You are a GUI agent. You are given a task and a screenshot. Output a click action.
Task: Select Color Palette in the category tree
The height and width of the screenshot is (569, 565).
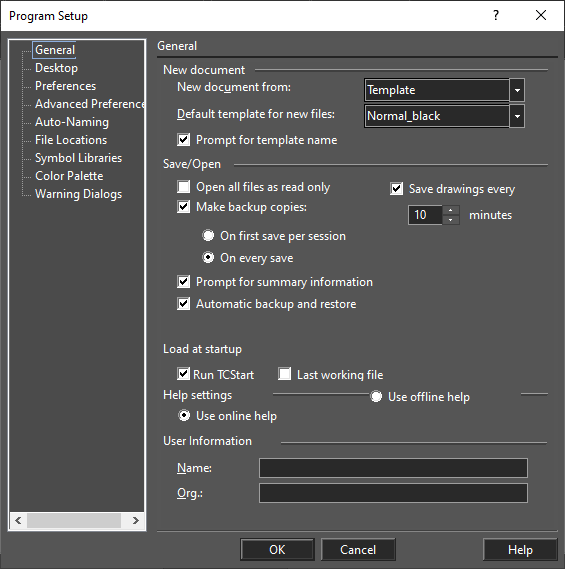pos(69,176)
